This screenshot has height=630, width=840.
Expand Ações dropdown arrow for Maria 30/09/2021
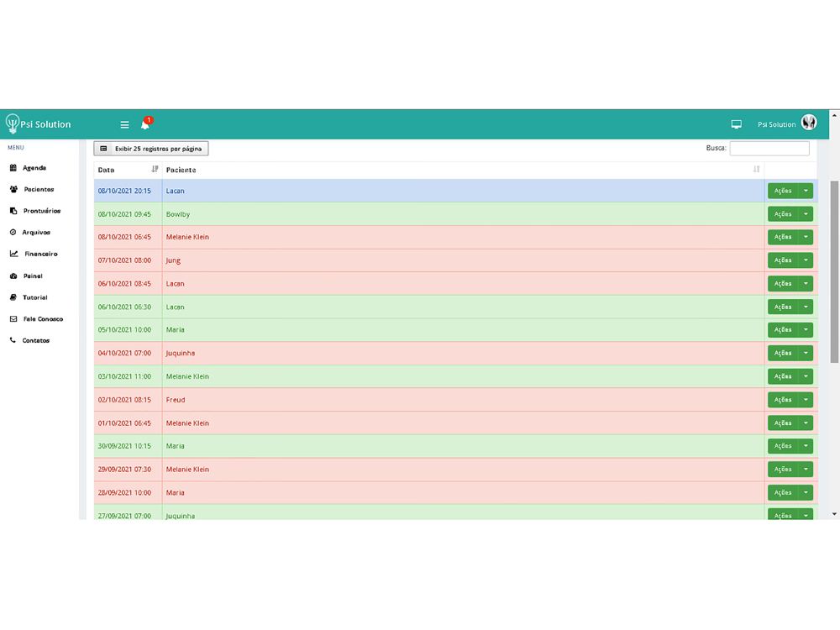(806, 446)
